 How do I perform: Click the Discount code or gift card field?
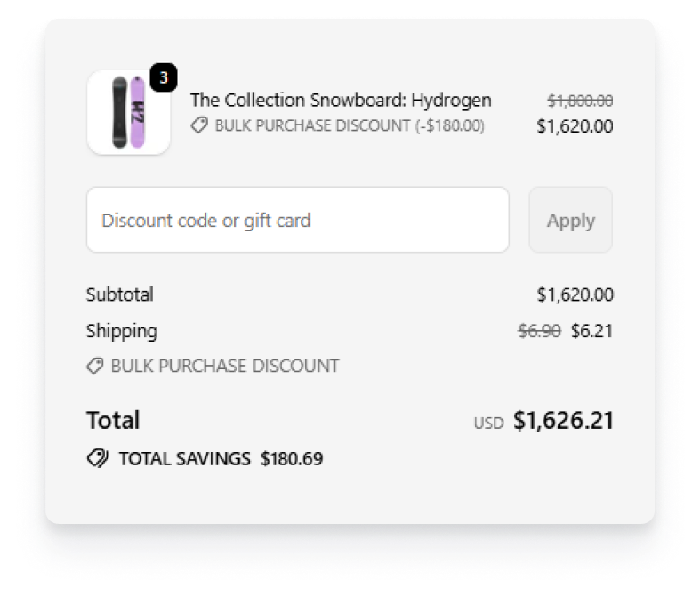coord(297,220)
